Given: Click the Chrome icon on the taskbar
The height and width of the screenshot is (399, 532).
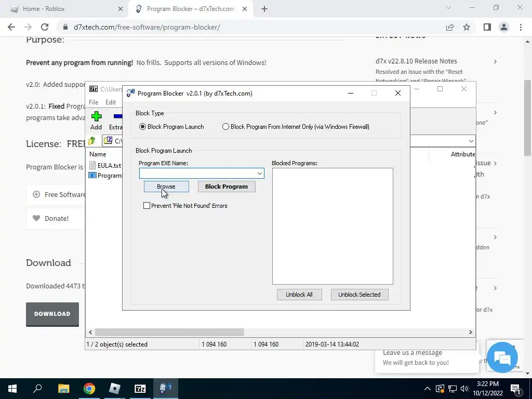Looking at the screenshot, I should pos(89,389).
